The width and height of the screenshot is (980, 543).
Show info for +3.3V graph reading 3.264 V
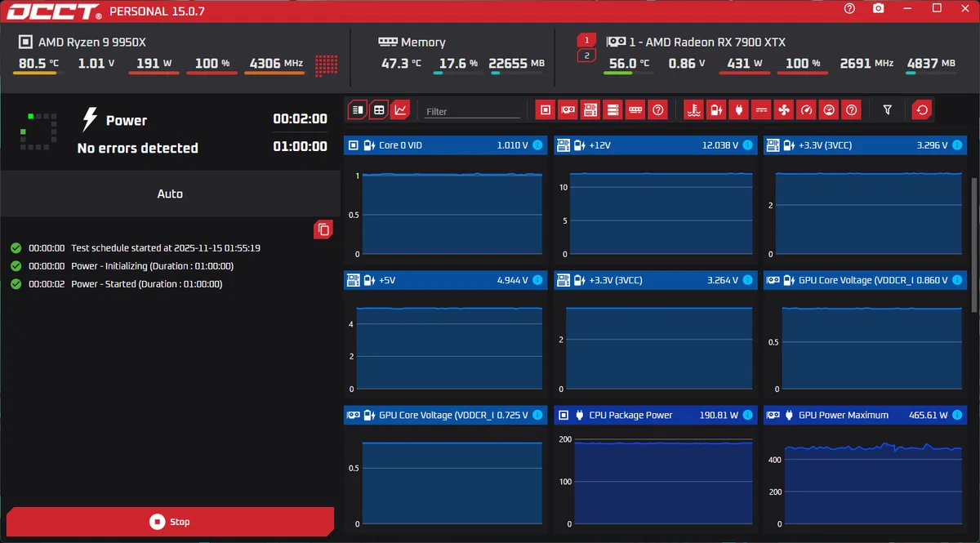click(x=747, y=280)
